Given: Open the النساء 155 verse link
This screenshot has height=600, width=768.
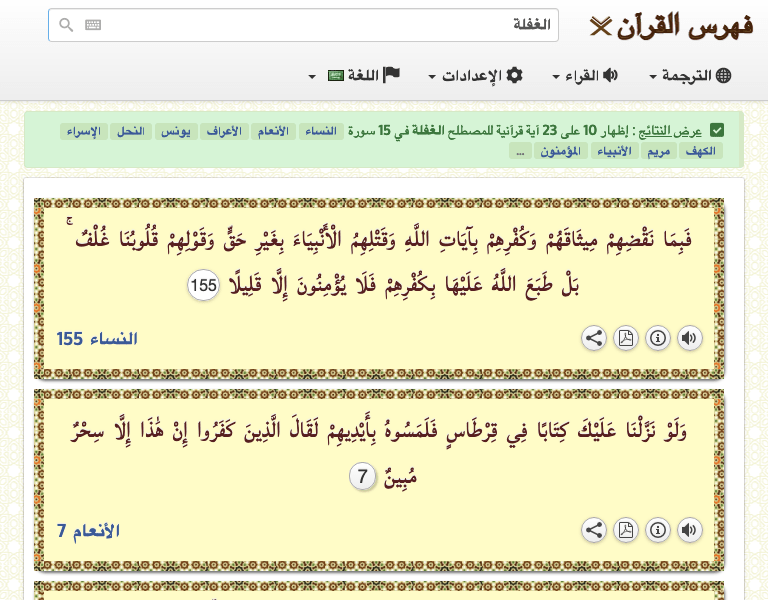Looking at the screenshot, I should (97, 339).
